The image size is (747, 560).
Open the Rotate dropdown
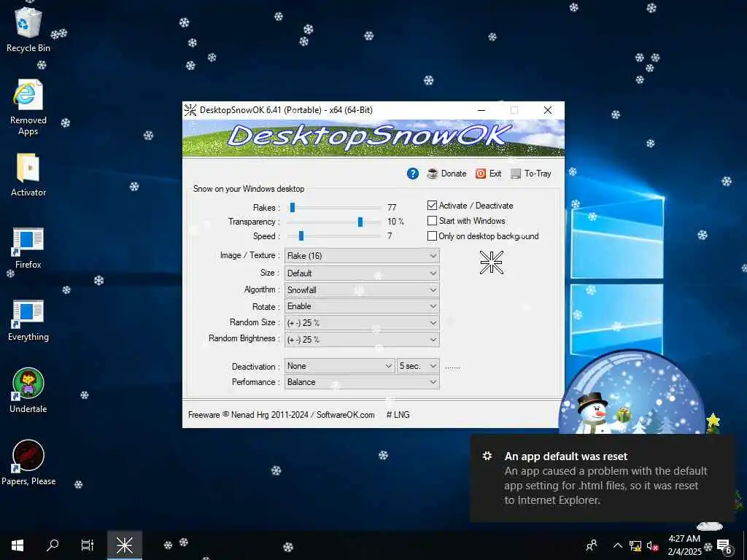coord(362,306)
